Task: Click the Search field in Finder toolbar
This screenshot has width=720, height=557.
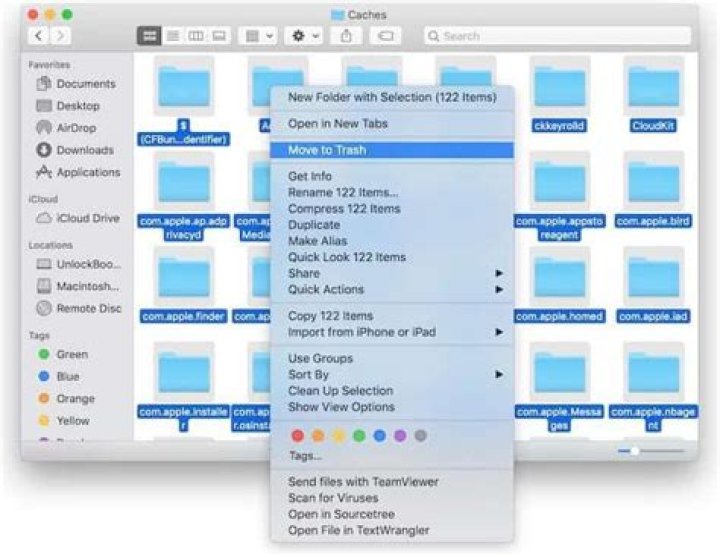Action: pyautogui.click(x=557, y=36)
